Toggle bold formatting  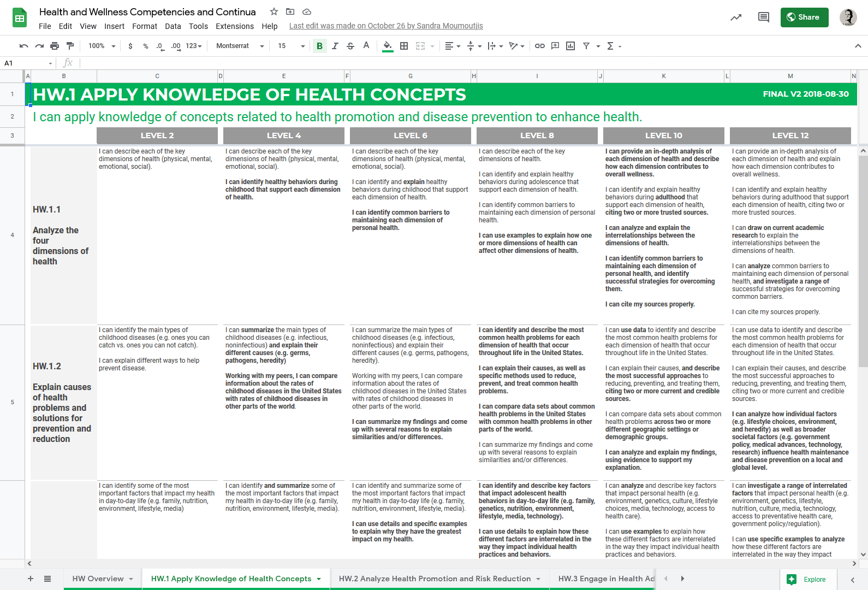pos(319,46)
